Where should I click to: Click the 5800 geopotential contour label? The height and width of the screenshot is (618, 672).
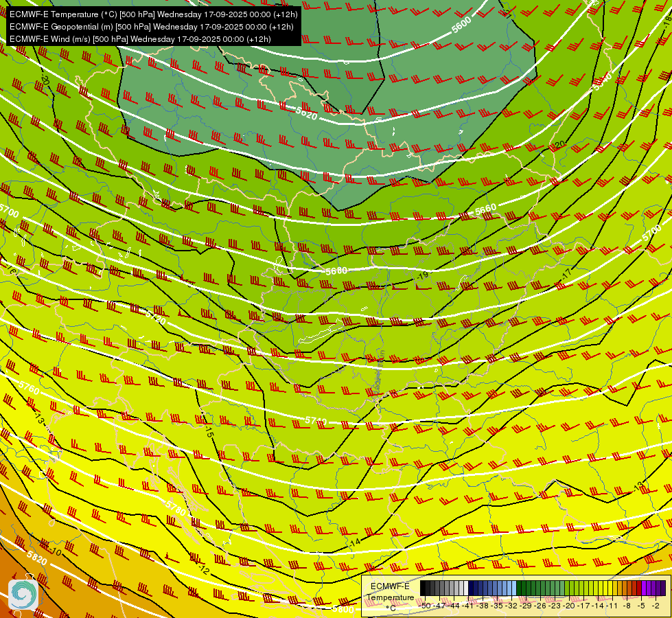click(343, 609)
